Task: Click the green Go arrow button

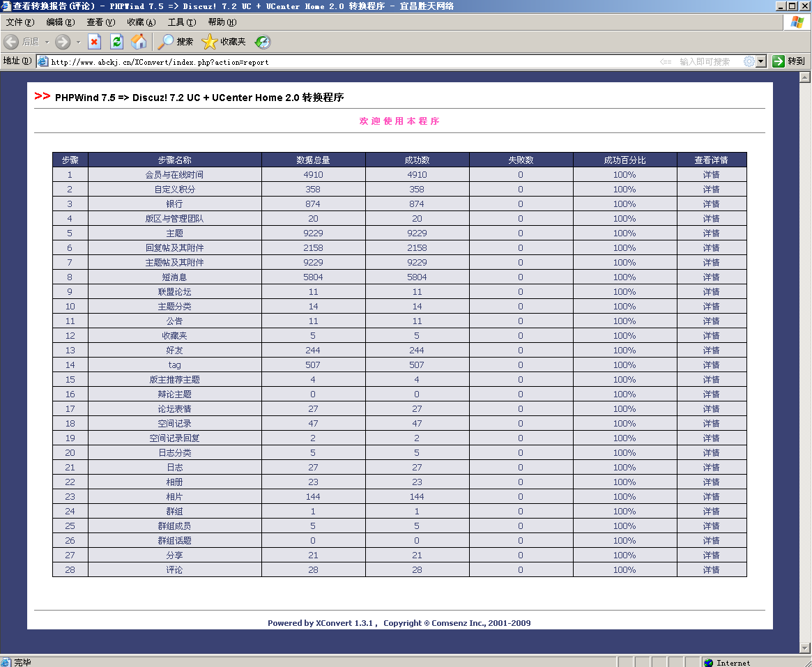Action: (x=778, y=61)
